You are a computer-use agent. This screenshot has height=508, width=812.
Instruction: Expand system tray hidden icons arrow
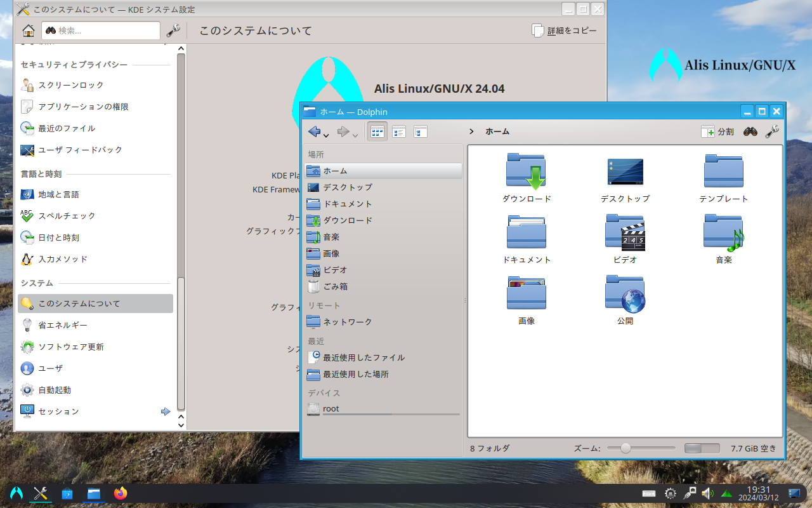tap(726, 493)
